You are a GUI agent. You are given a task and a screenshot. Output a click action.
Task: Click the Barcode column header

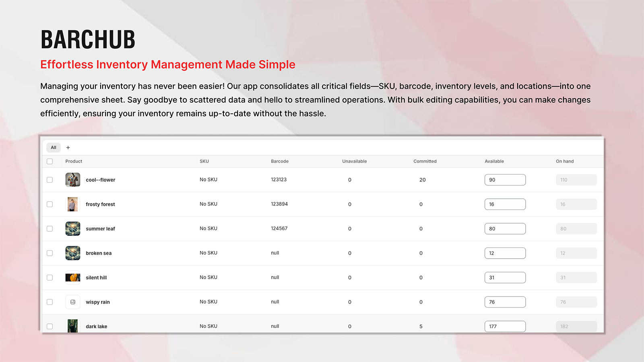(280, 161)
